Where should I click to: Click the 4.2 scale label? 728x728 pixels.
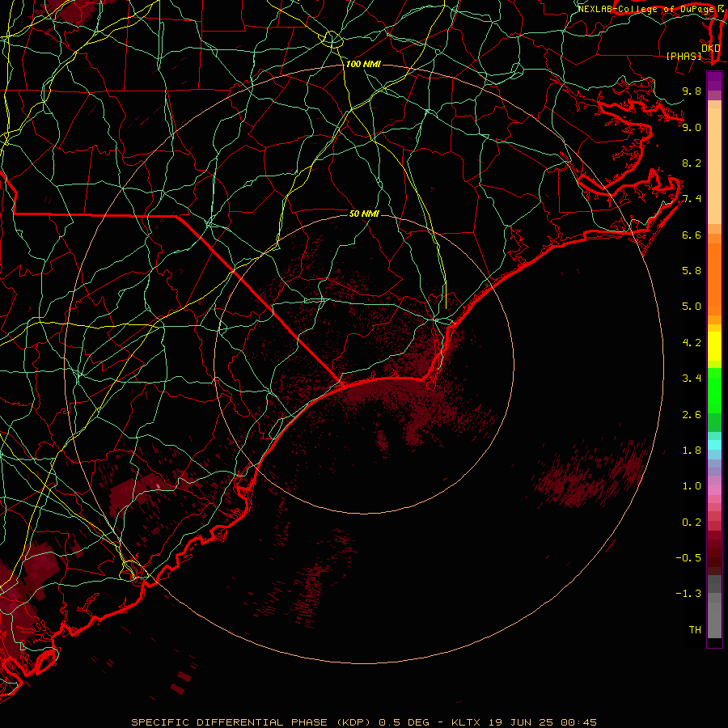692,343
